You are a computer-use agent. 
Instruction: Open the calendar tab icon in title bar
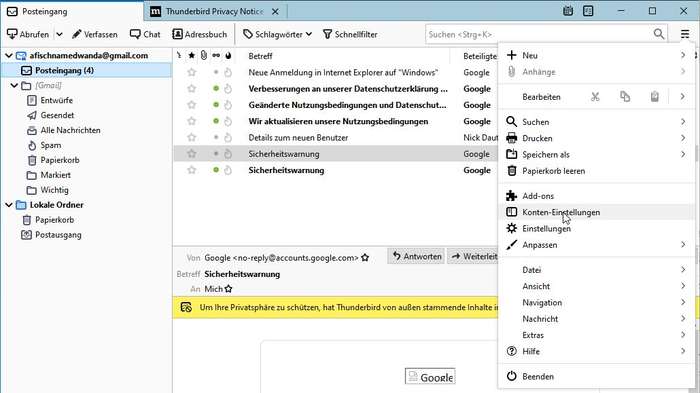click(x=568, y=11)
